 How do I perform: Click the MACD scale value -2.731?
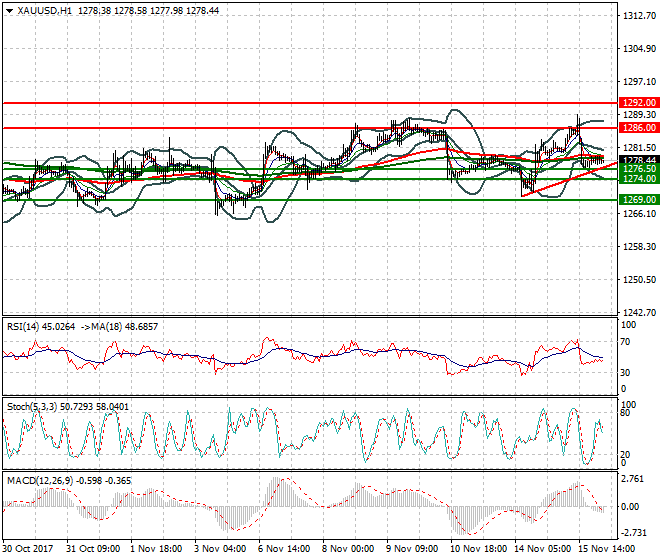coord(634,533)
